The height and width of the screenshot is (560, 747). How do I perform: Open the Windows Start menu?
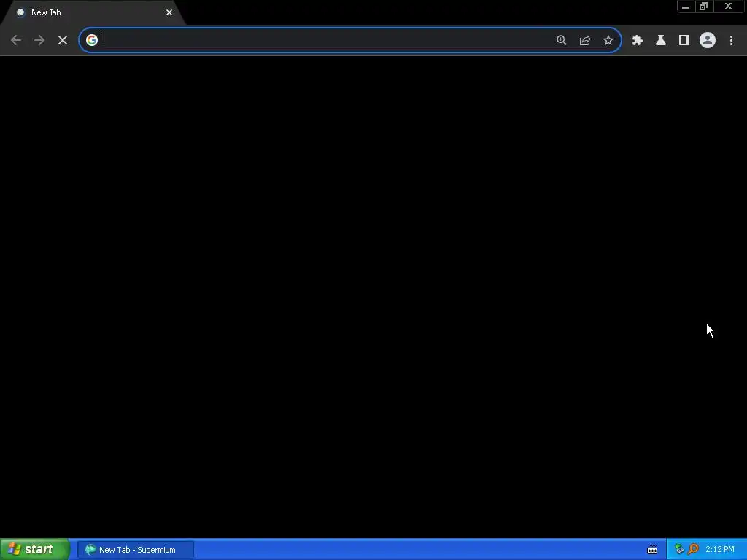pos(34,550)
